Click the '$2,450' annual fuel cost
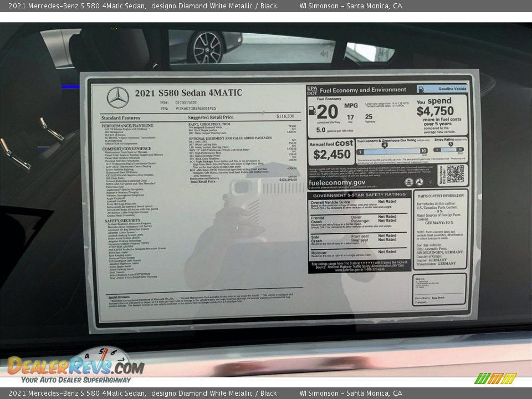The height and width of the screenshot is (399, 532). (x=332, y=155)
